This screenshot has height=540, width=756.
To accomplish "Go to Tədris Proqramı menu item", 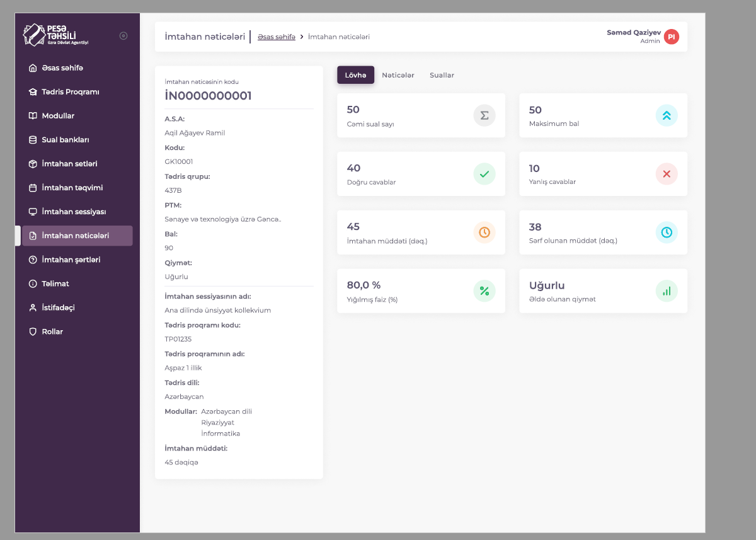I will pyautogui.click(x=77, y=92).
